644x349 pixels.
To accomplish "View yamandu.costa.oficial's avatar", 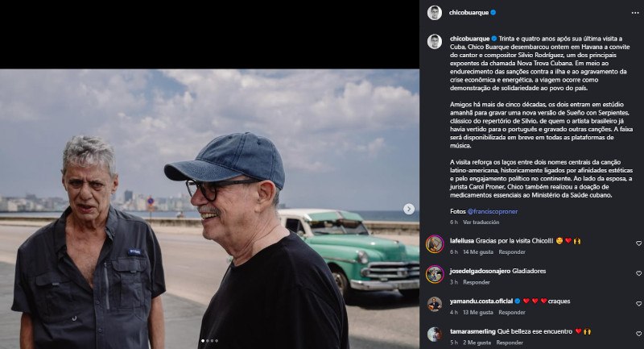I will pyautogui.click(x=435, y=304).
